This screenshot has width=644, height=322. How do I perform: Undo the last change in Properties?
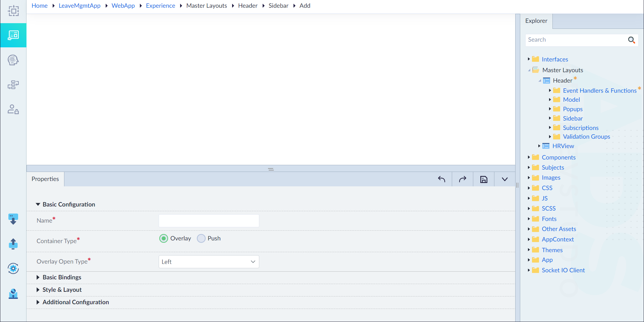[441, 179]
